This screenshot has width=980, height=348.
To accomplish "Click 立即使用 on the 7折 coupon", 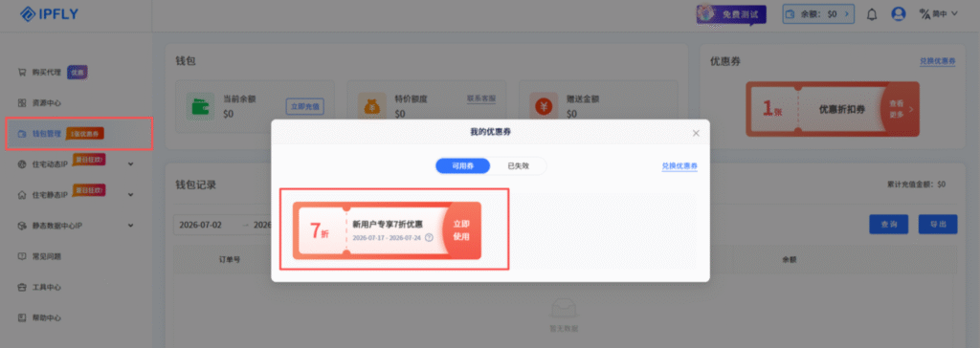I will [x=461, y=230].
